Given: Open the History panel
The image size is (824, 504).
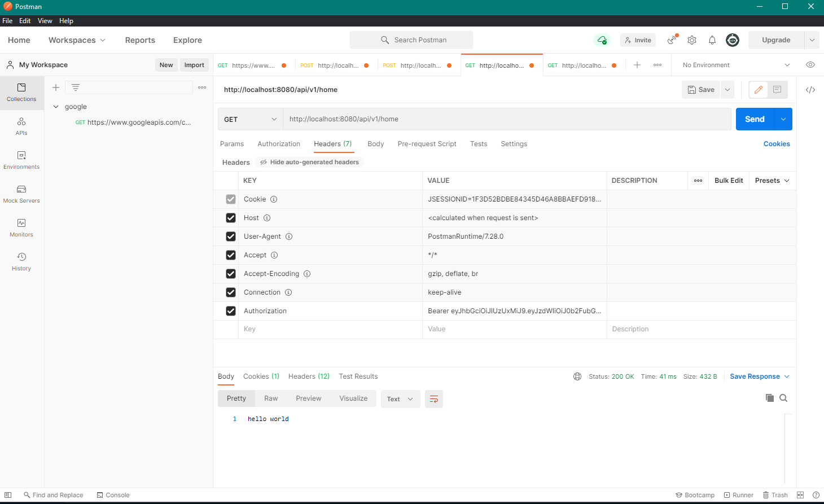Looking at the screenshot, I should [21, 262].
